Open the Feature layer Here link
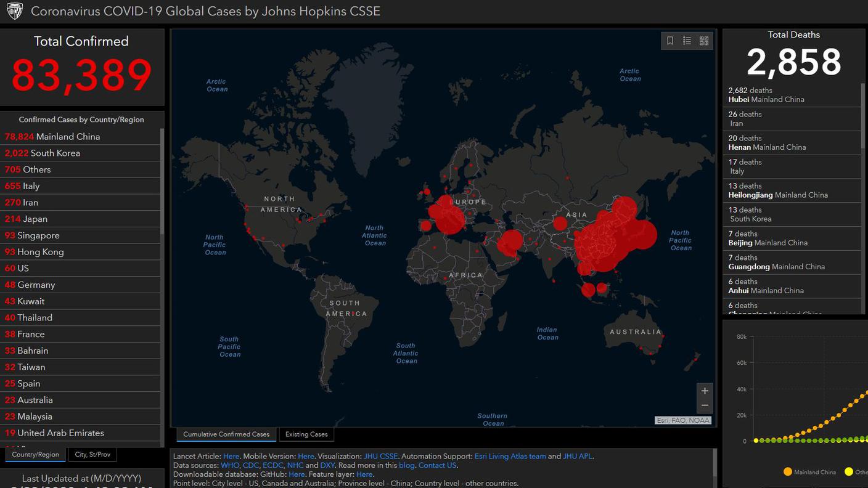The image size is (868, 488). (x=364, y=474)
